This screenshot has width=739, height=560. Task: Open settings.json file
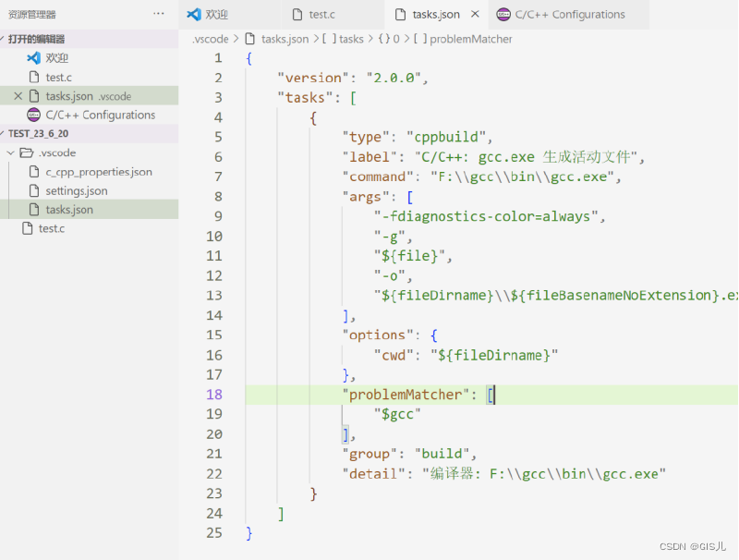pyautogui.click(x=89, y=190)
